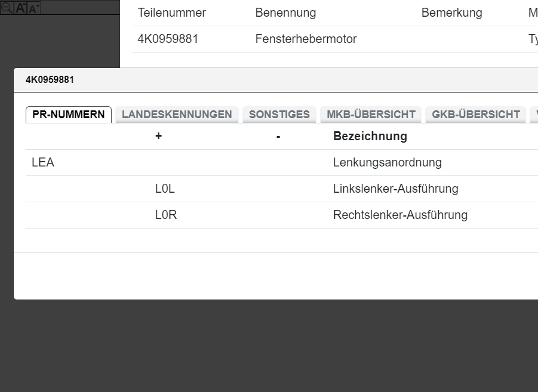Click part number 4K0959881 in the table
The width and height of the screenshot is (538, 392).
[168, 39]
